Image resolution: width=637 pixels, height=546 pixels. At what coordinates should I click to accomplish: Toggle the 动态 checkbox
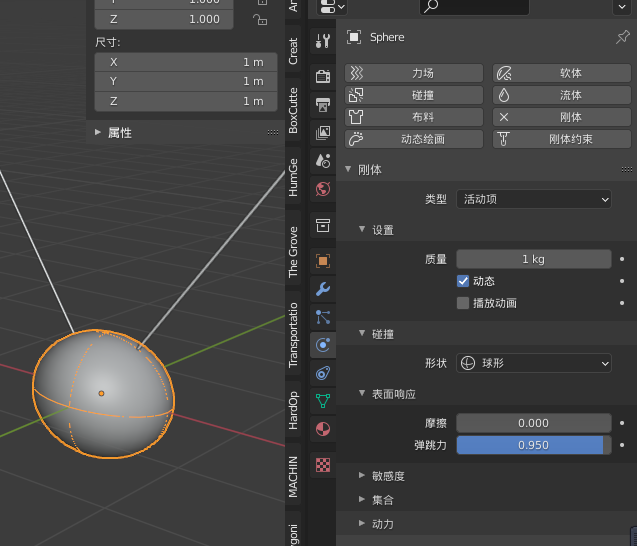point(463,281)
